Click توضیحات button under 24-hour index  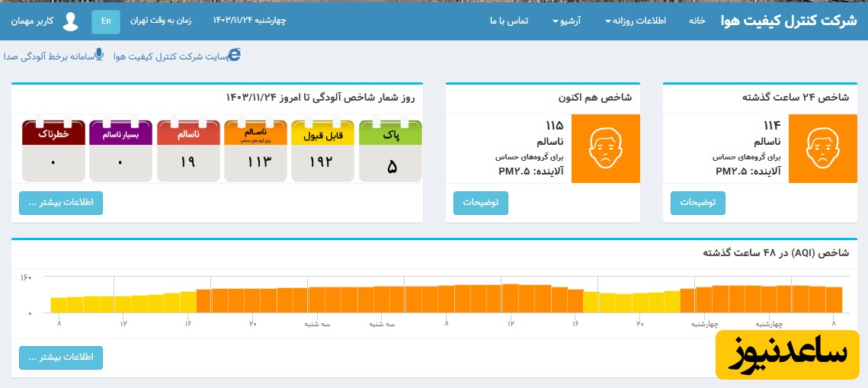697,203
